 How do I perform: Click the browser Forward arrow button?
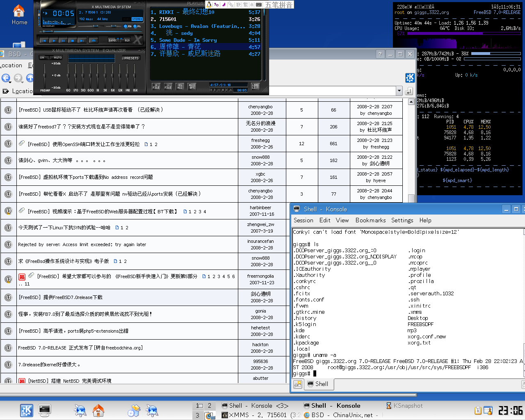coord(18,78)
